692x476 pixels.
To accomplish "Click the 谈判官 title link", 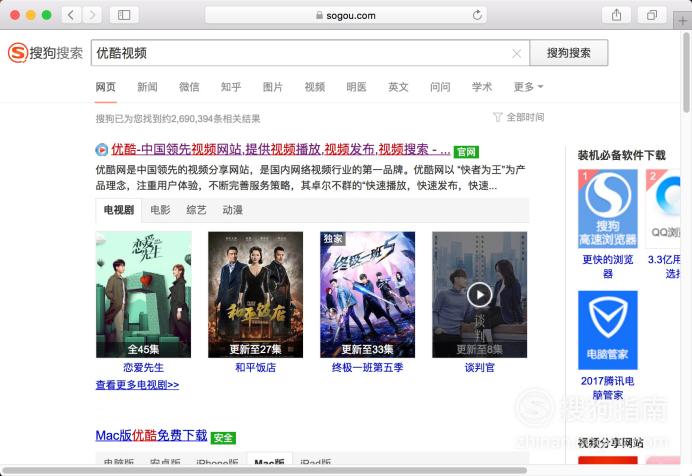I will click(x=480, y=367).
